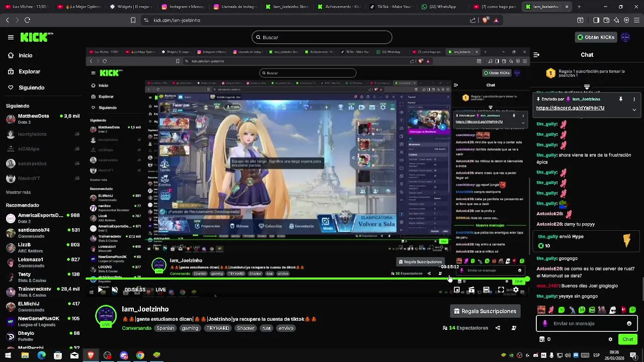The height and width of the screenshot is (362, 644).
Task: Send the message with the green Chat button
Action: point(627,339)
